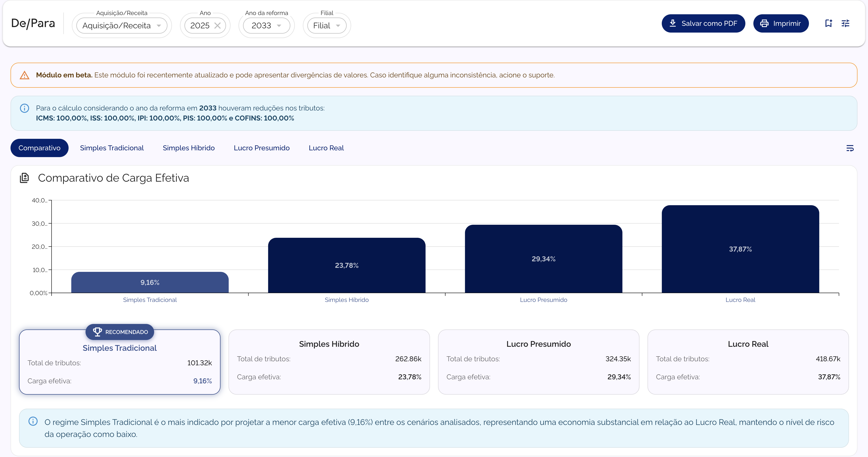
Task: Click the 23,78% Simples Híbrido bar
Action: pyautogui.click(x=347, y=265)
